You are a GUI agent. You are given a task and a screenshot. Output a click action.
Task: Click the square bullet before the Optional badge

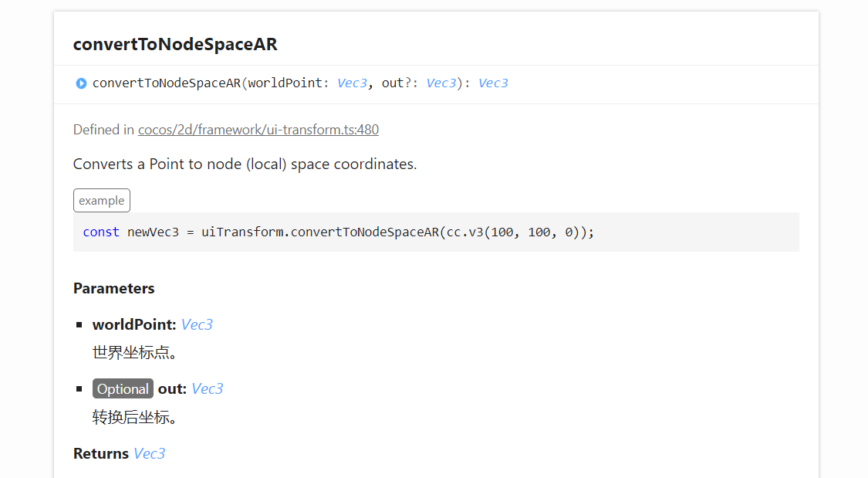[x=79, y=389]
